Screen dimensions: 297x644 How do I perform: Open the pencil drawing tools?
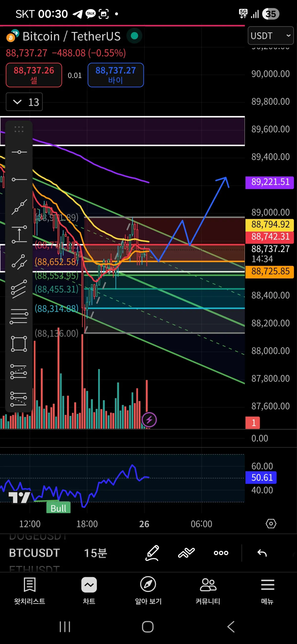(152, 553)
